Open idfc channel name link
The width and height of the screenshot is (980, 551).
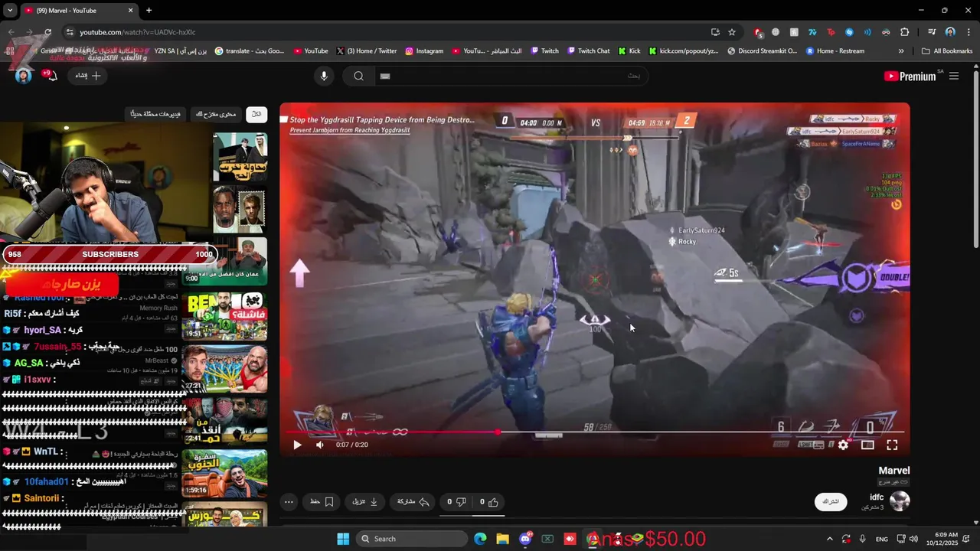pyautogui.click(x=877, y=497)
